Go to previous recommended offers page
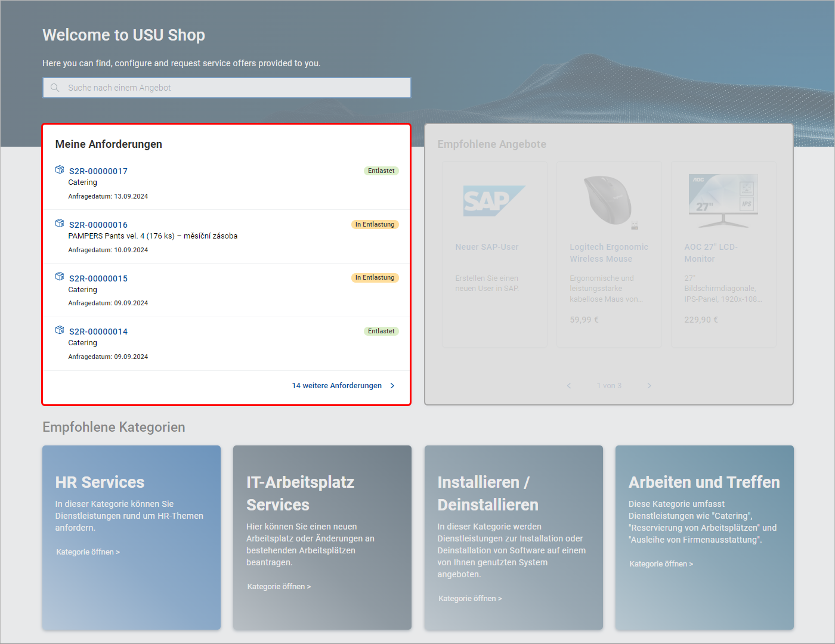Viewport: 835px width, 644px height. [569, 386]
